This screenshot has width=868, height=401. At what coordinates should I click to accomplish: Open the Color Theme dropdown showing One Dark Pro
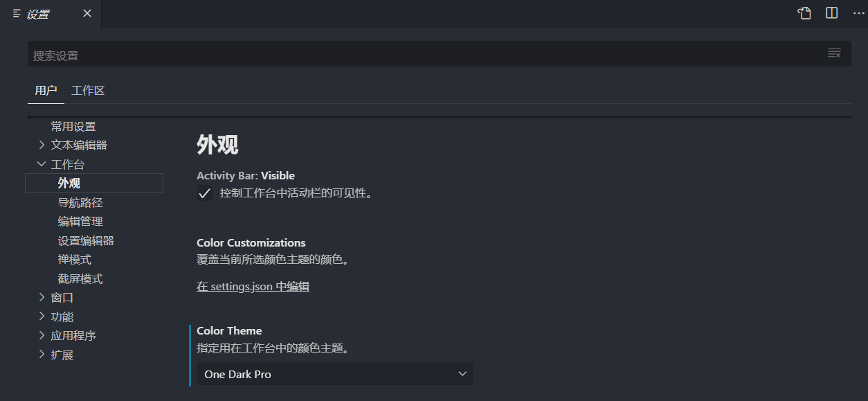click(334, 373)
